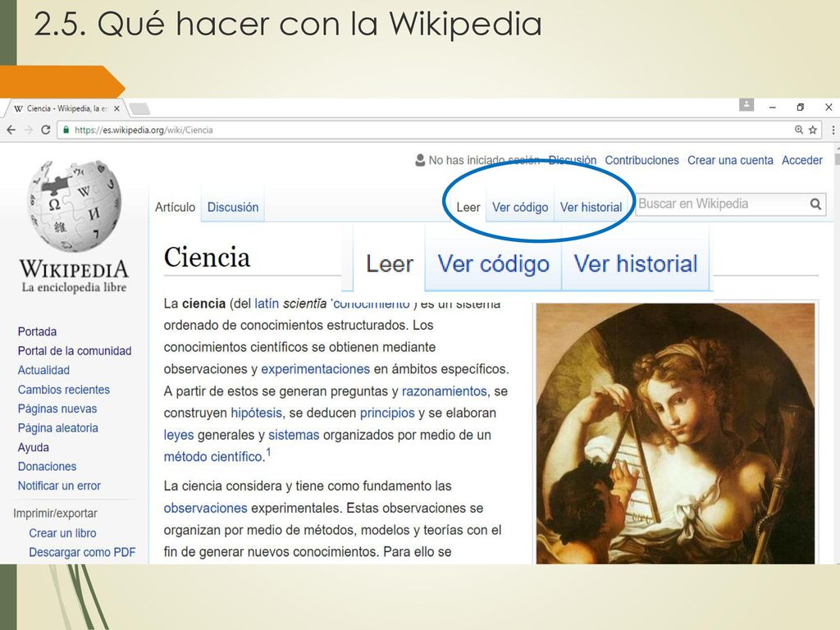Click Descargar como PDF
840x630 pixels.
[x=82, y=552]
